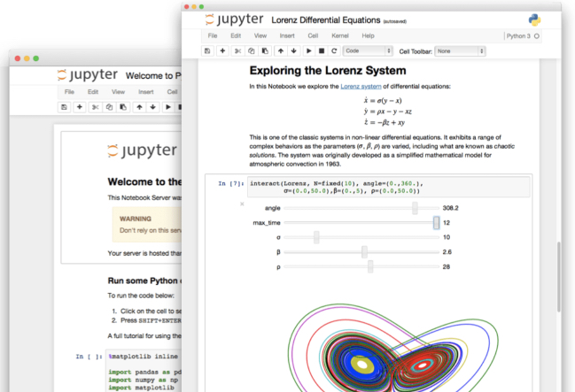The width and height of the screenshot is (575, 392).
Task: Save the Lorenz notebook with the floppy icon
Action: 207,51
